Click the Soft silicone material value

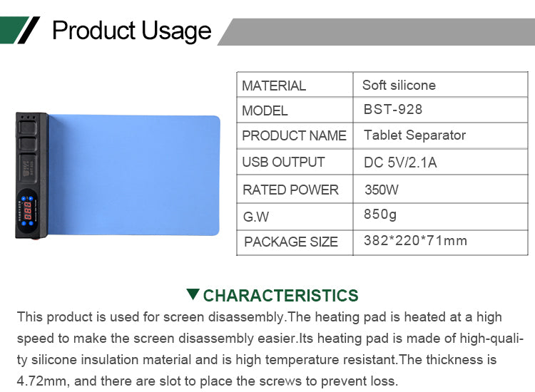tap(399, 86)
